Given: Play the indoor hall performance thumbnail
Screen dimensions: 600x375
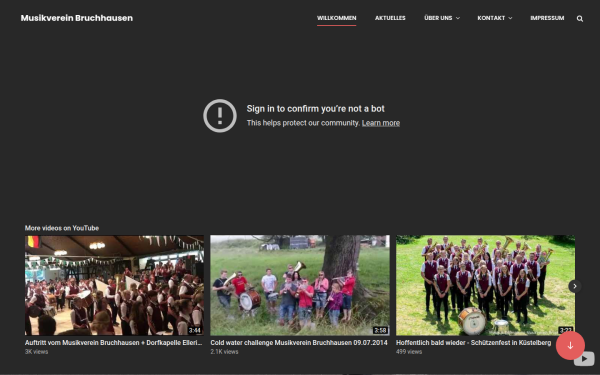Looking at the screenshot, I should coord(114,285).
